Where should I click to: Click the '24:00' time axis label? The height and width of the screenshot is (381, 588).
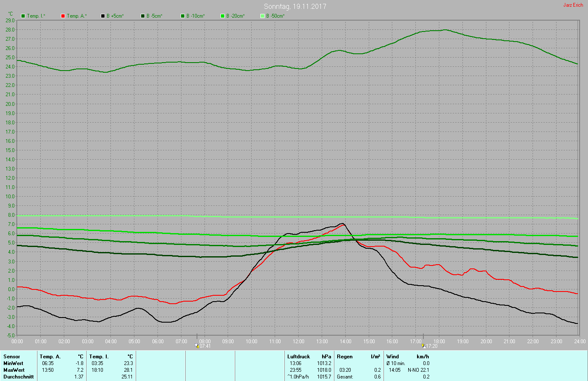580,342
